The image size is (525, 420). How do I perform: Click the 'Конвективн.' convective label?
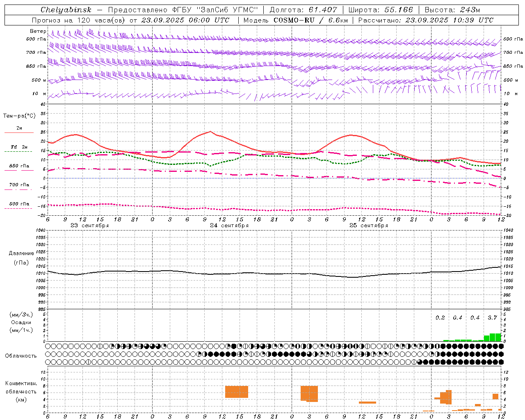(x=21, y=383)
